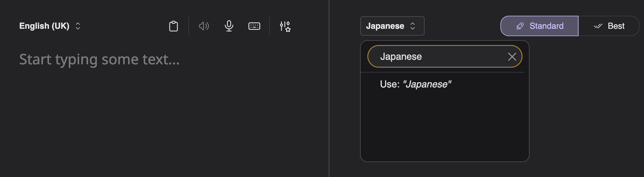Open the on-screen keyboard icon
This screenshot has height=177, width=644.
(254, 26)
